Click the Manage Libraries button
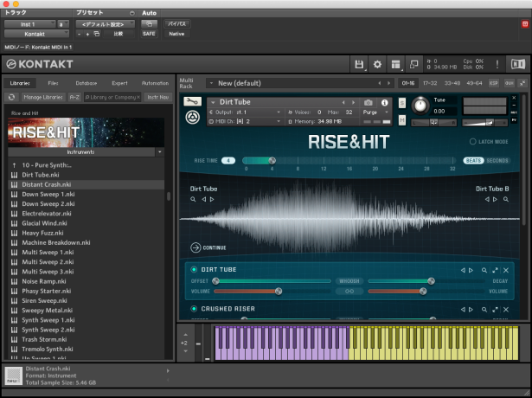 (42, 97)
